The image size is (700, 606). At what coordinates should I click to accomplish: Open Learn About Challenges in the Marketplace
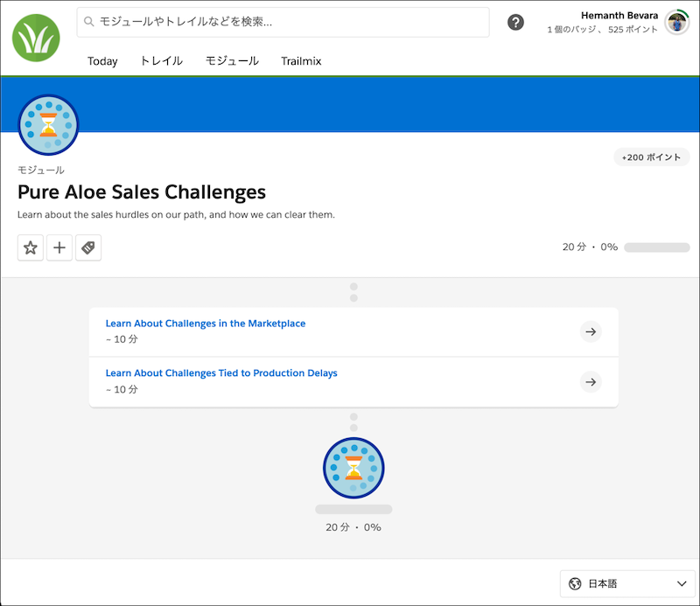206,324
